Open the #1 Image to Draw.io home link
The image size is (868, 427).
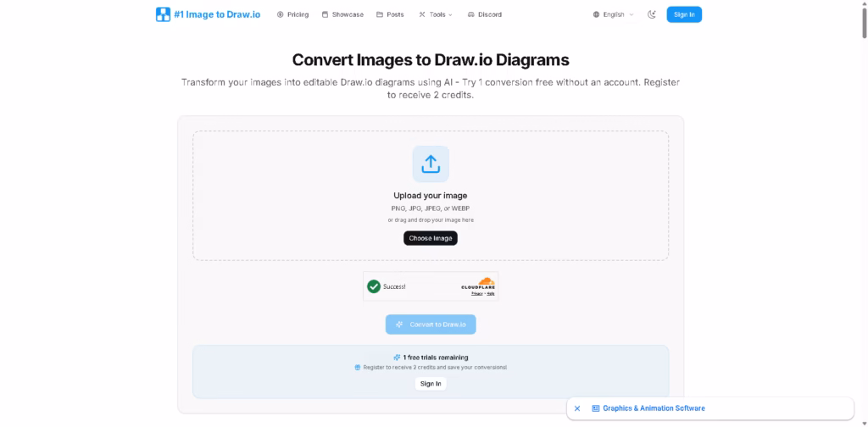point(209,14)
